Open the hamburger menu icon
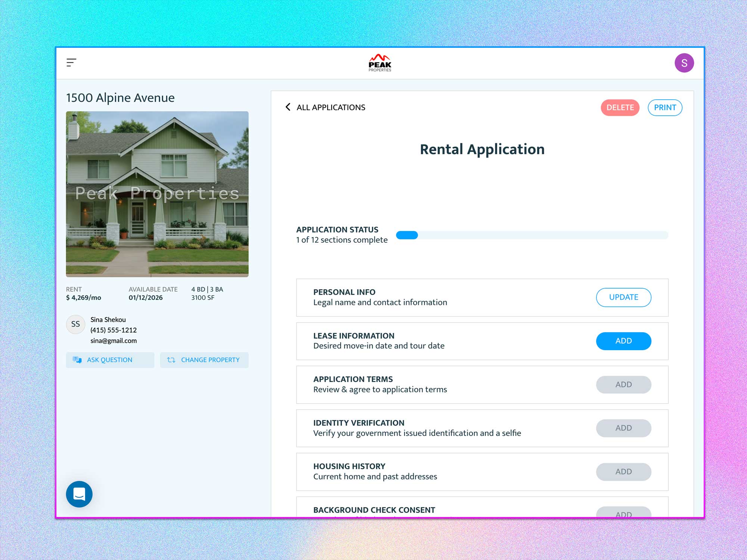The width and height of the screenshot is (747, 560). coord(71,63)
